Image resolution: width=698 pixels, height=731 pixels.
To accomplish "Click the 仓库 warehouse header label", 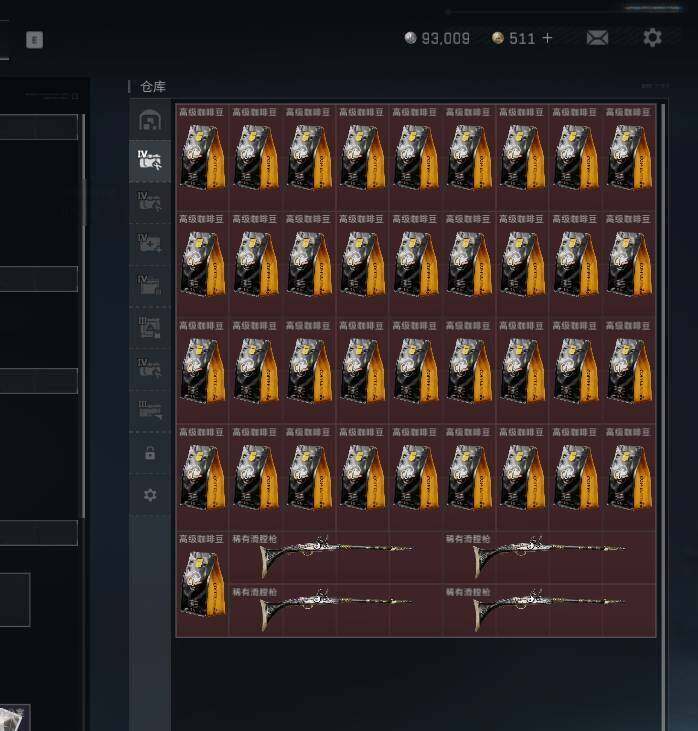I will (153, 87).
